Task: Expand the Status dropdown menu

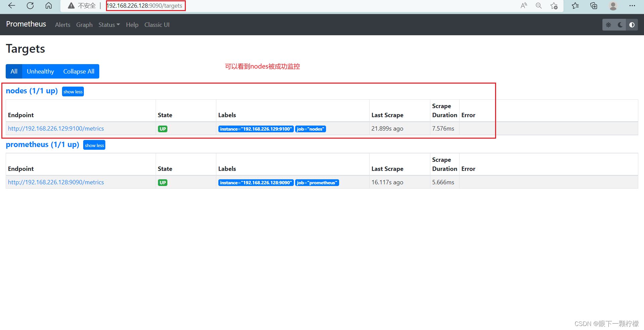Action: pos(109,25)
